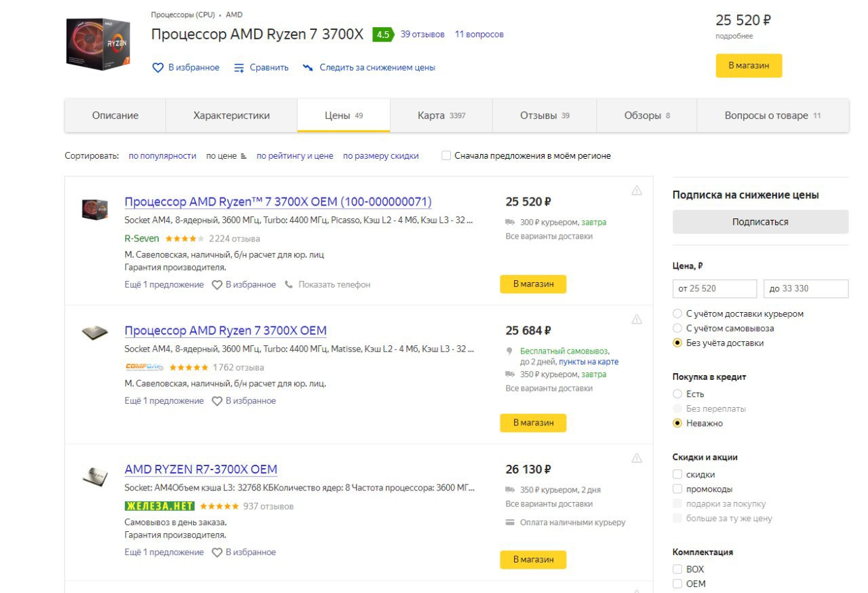Click the heart icon next to top 'В избранное'

[x=158, y=68]
